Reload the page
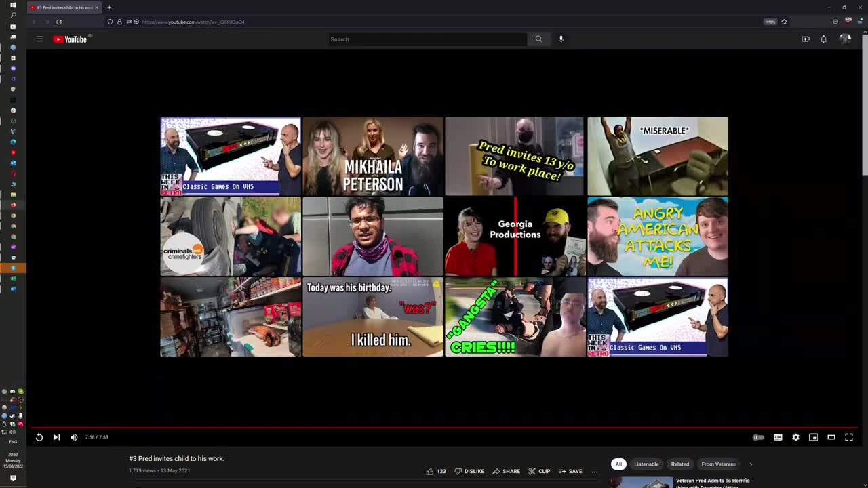 59,22
